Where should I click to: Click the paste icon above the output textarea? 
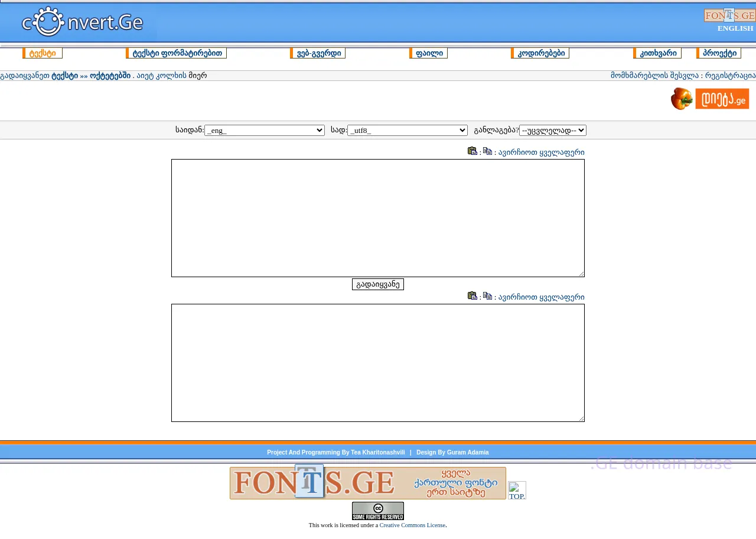[472, 296]
